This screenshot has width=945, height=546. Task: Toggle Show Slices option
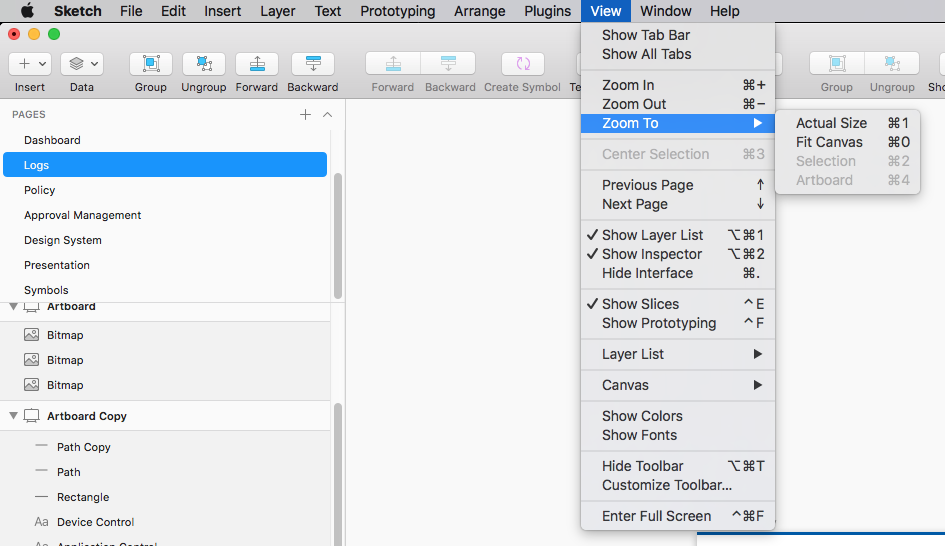pyautogui.click(x=677, y=304)
